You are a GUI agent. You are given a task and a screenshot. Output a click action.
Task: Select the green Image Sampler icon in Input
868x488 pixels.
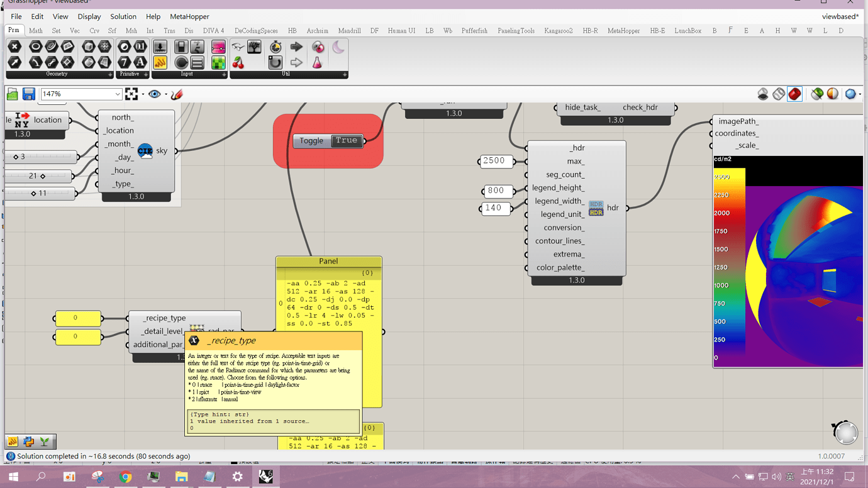coord(218,63)
